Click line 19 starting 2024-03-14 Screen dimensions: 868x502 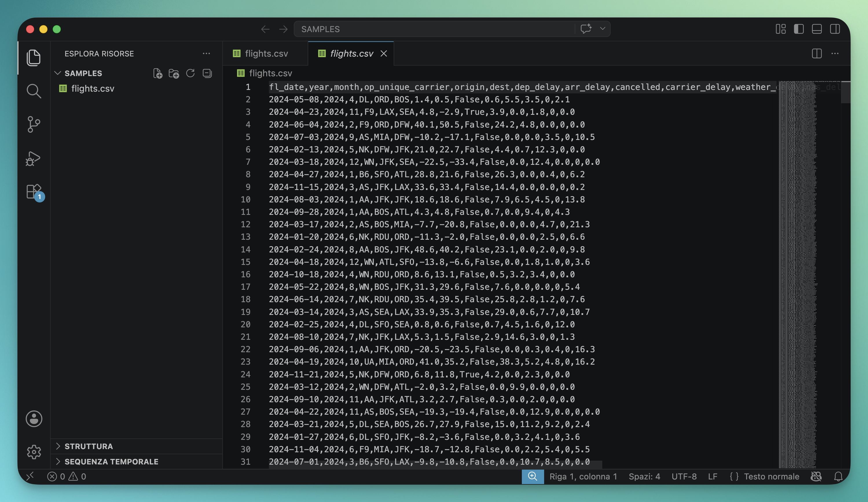(x=429, y=312)
